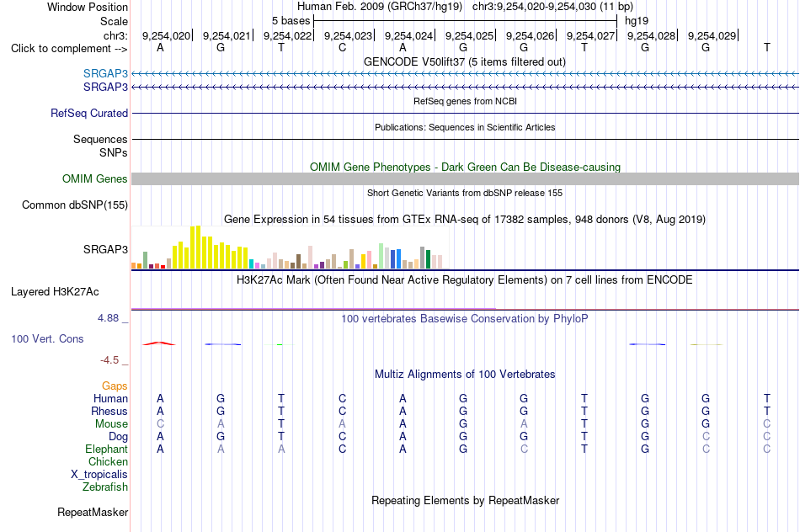Click the '4.88' PhyloP upper axis value
The width and height of the screenshot is (800, 532).
108,318
